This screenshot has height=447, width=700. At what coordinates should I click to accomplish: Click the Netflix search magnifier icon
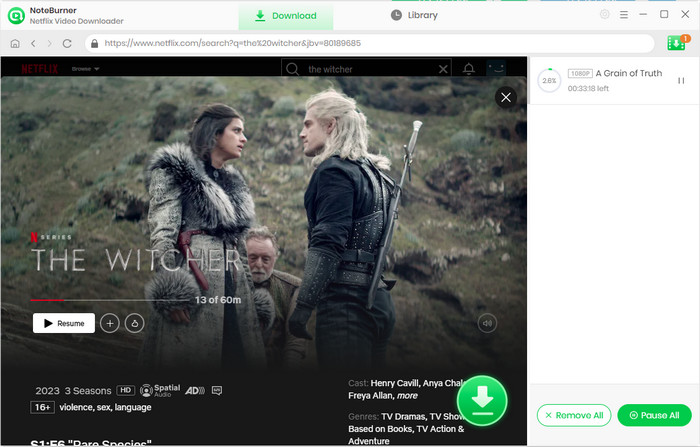point(292,69)
